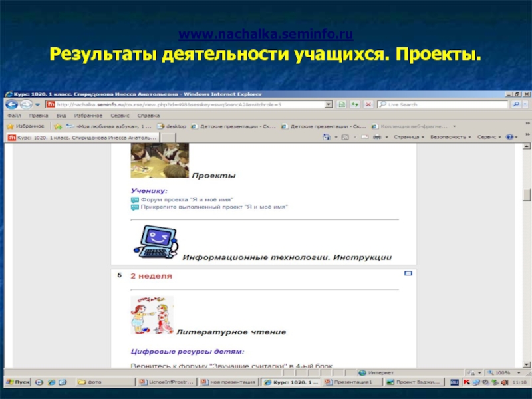532x399 pixels.
Task: Click the browser Back arrow button
Action: point(11,104)
